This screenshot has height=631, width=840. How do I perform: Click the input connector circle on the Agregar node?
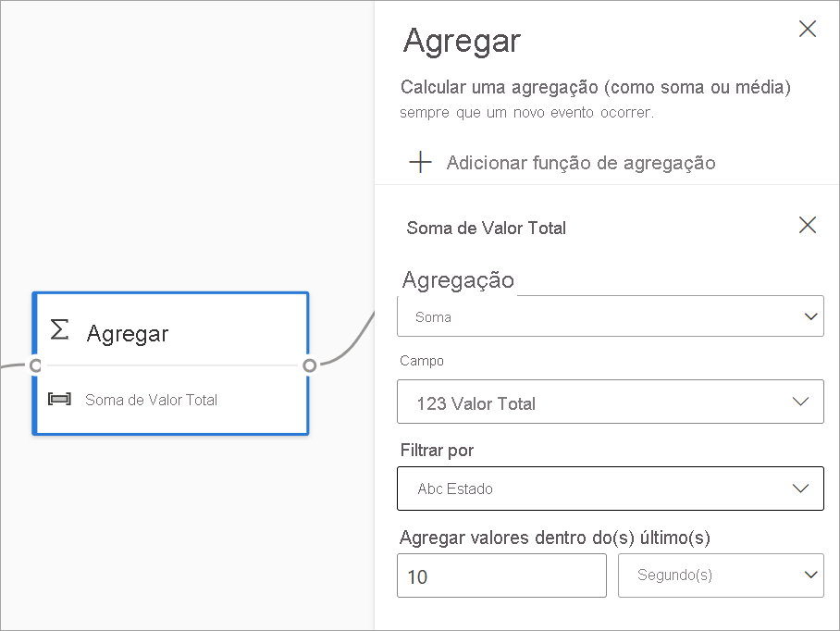point(35,365)
